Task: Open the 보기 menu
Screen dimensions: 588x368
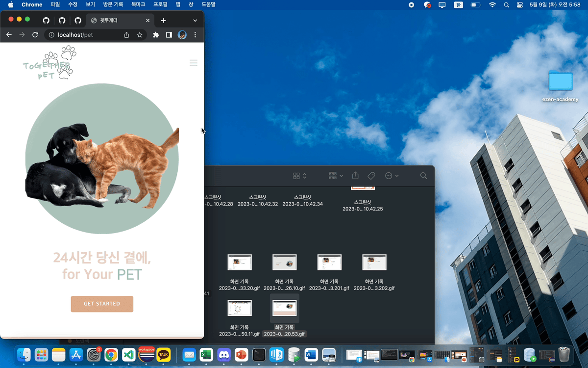Action: 90,4
